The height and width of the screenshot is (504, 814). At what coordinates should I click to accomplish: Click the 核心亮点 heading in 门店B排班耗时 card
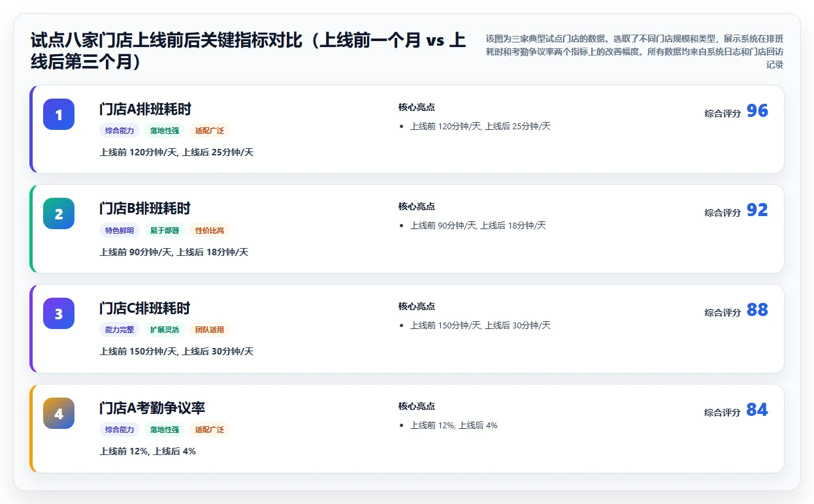click(417, 206)
